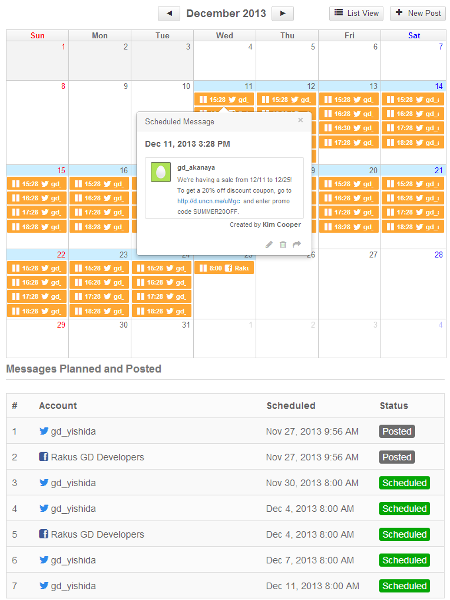This screenshot has height=600, width=450.
Task: Click the Posted badge in row 1
Action: click(397, 431)
